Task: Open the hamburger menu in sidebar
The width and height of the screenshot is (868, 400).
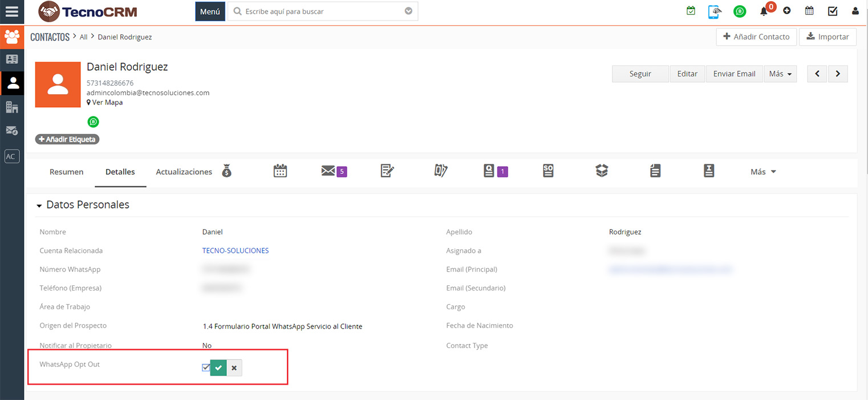Action: pyautogui.click(x=11, y=11)
